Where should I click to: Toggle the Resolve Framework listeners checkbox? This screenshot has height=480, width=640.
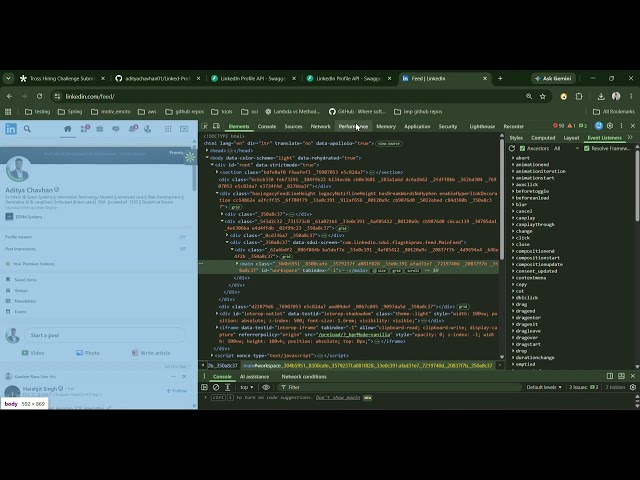(587, 149)
